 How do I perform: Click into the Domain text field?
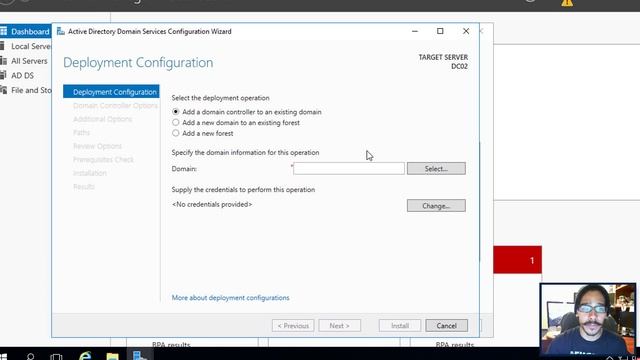(349, 169)
